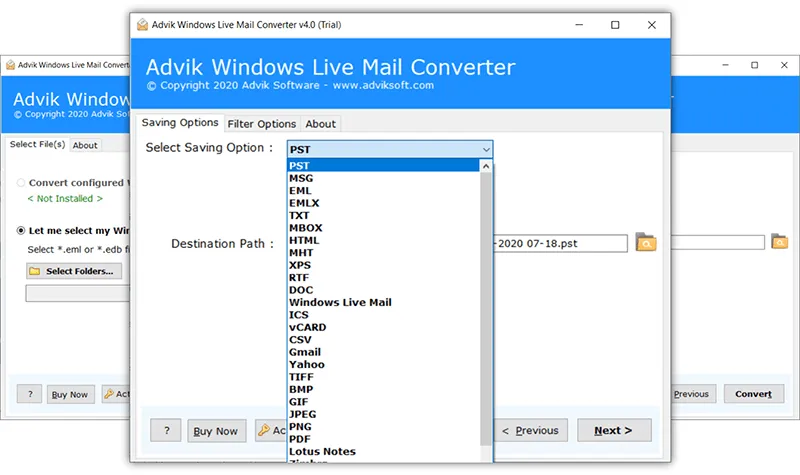Click the front window title bar app icon
The width and height of the screenshot is (800, 475).
tap(142, 24)
